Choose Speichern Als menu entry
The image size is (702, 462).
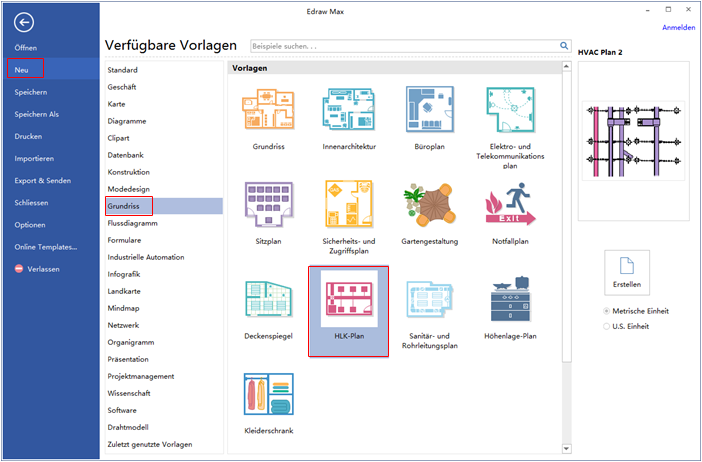point(36,114)
